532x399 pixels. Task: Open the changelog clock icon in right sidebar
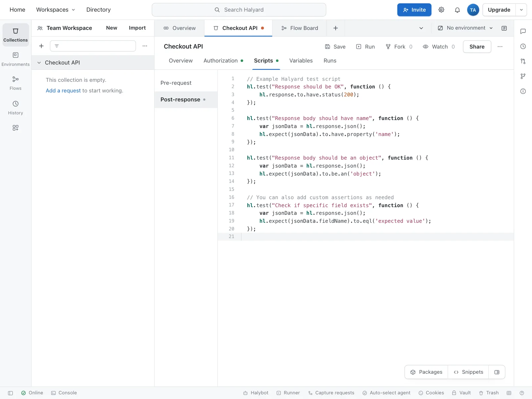[x=523, y=46]
